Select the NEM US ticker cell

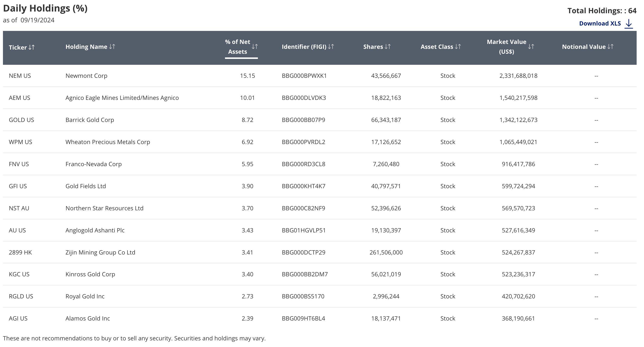(20, 76)
